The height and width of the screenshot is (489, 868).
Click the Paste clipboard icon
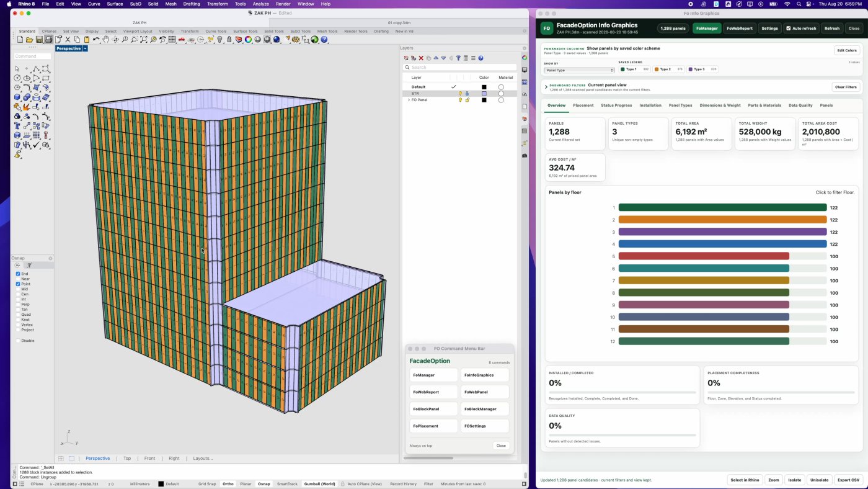[x=87, y=40]
